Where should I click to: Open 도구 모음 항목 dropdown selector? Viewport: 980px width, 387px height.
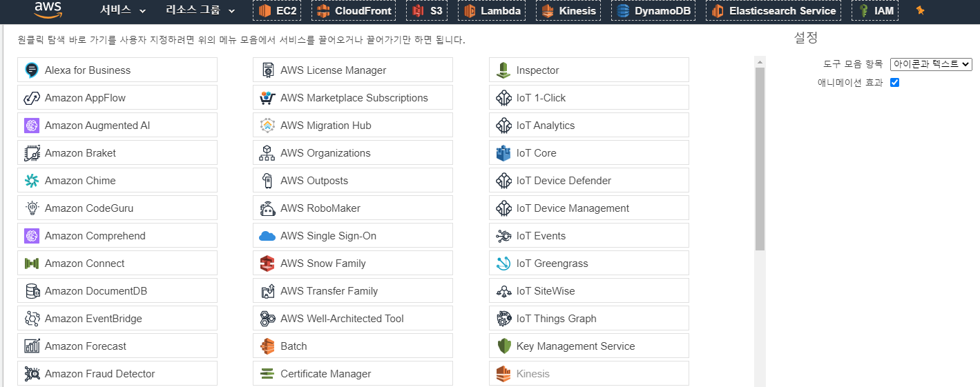[931, 63]
